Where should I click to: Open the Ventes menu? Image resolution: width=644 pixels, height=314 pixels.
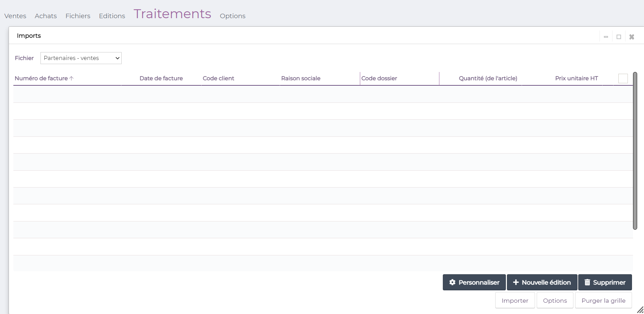[15, 16]
